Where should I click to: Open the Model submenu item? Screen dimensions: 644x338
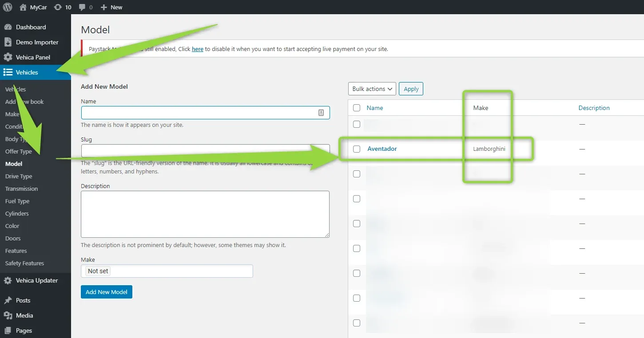(x=14, y=164)
